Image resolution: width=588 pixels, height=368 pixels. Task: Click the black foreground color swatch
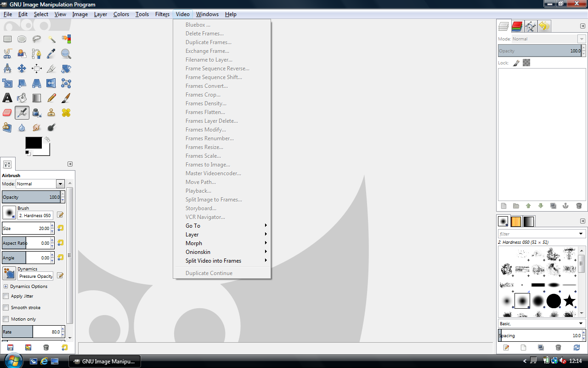click(34, 143)
